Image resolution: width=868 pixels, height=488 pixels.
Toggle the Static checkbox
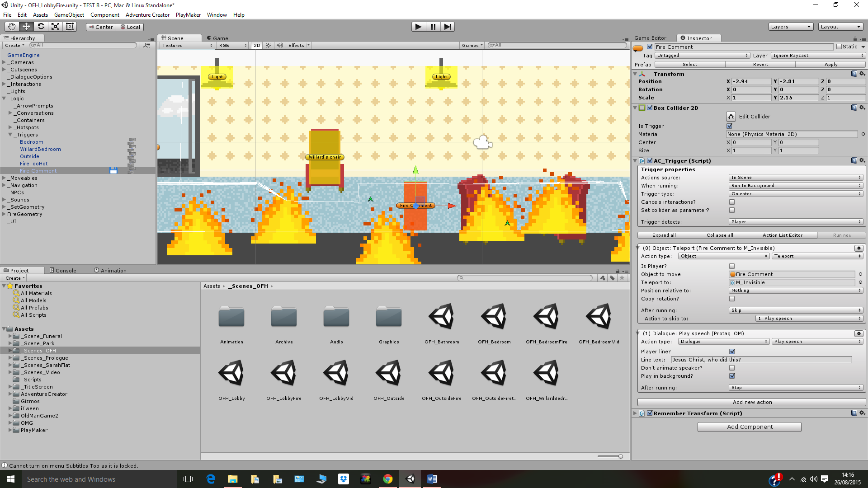(x=839, y=47)
